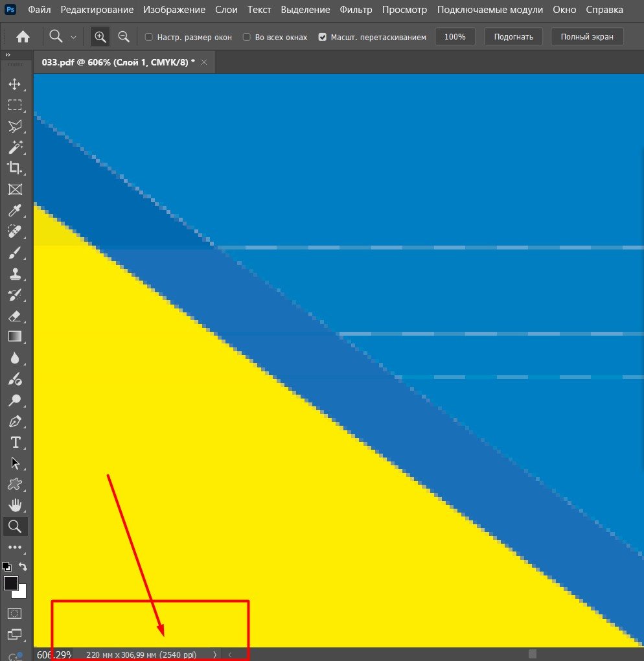The width and height of the screenshot is (644, 661).
Task: Select the Brush tool
Action: click(15, 253)
